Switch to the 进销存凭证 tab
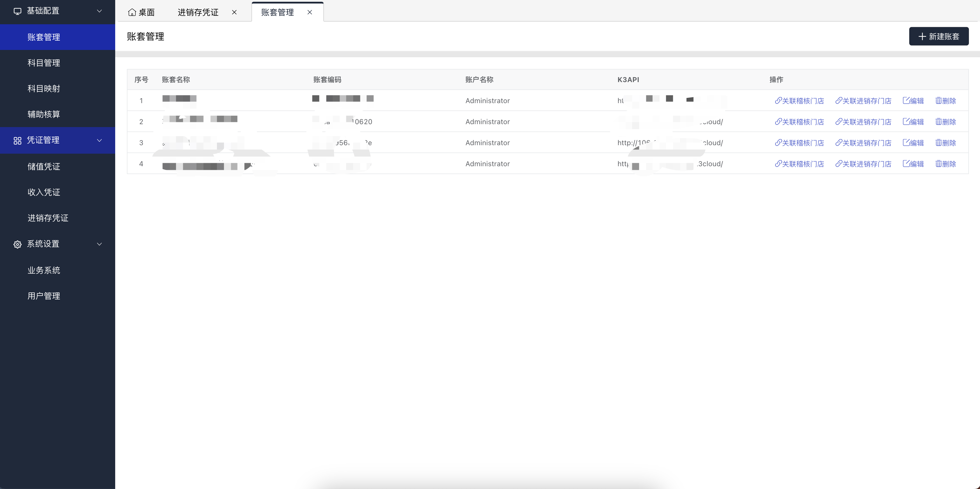Image resolution: width=980 pixels, height=489 pixels. tap(198, 12)
